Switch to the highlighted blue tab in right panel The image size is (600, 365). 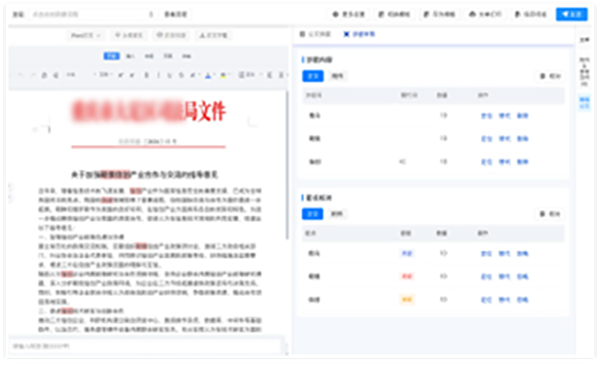(x=359, y=34)
